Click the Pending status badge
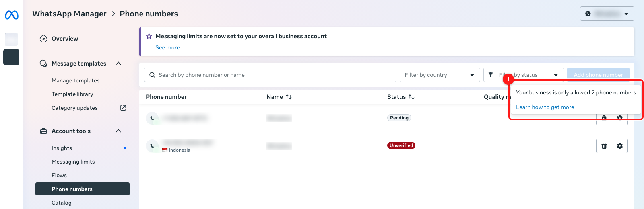This screenshot has width=644, height=209. pyautogui.click(x=399, y=118)
